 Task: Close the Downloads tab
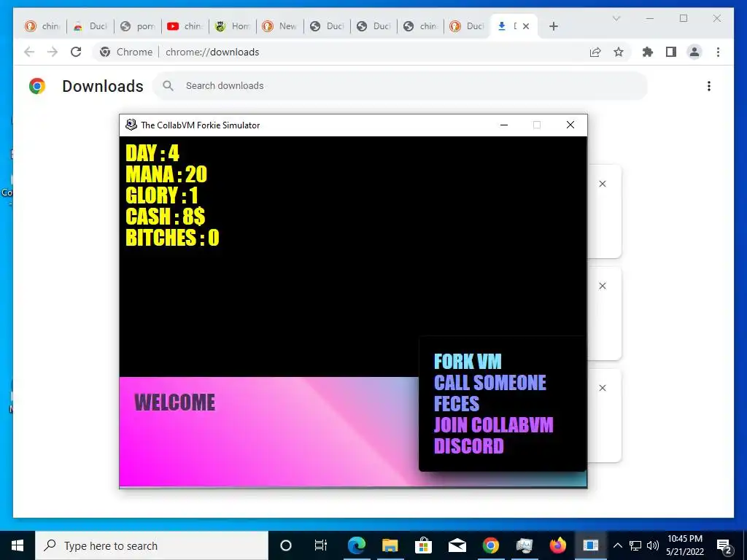click(x=526, y=26)
